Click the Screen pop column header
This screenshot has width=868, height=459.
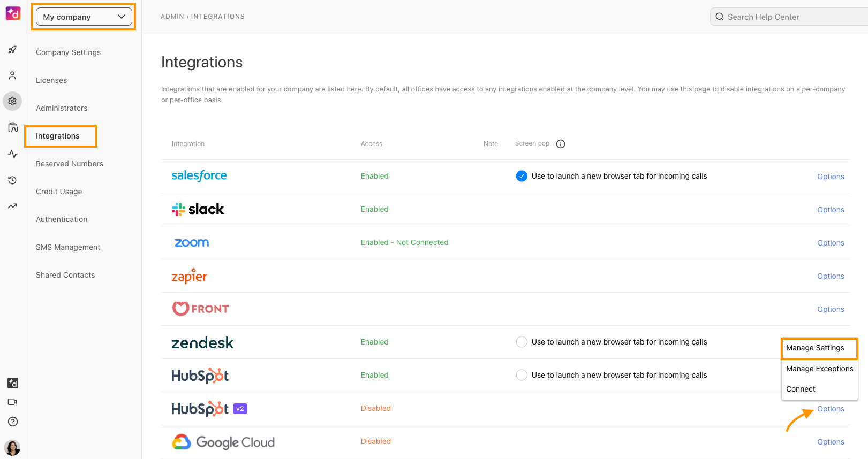(x=532, y=143)
